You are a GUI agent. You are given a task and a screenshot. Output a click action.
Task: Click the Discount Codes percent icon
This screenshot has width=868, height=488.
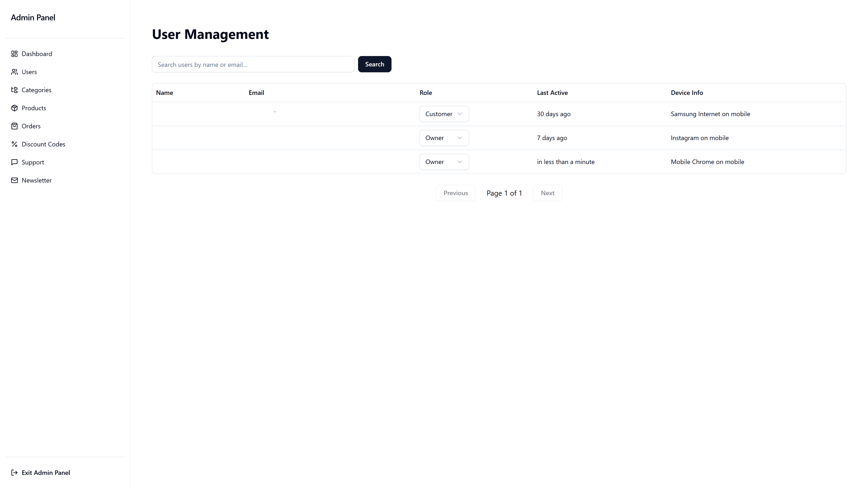[x=14, y=144]
